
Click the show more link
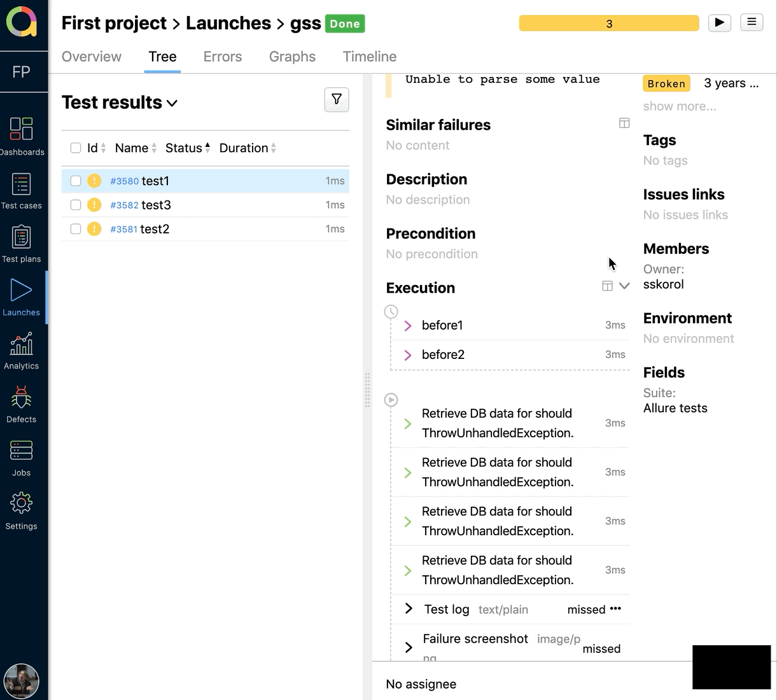[679, 106]
